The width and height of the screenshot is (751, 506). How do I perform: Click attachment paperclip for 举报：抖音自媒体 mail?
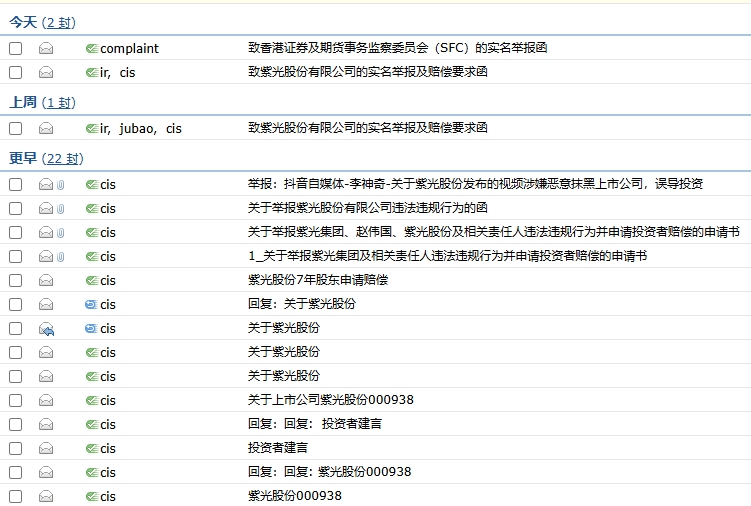coord(60,184)
